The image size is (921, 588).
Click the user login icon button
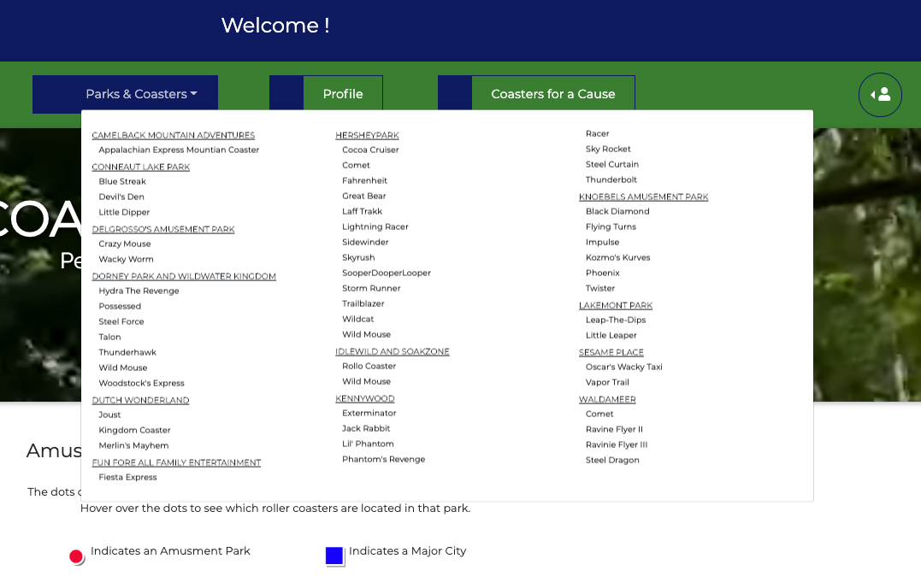[x=880, y=95]
